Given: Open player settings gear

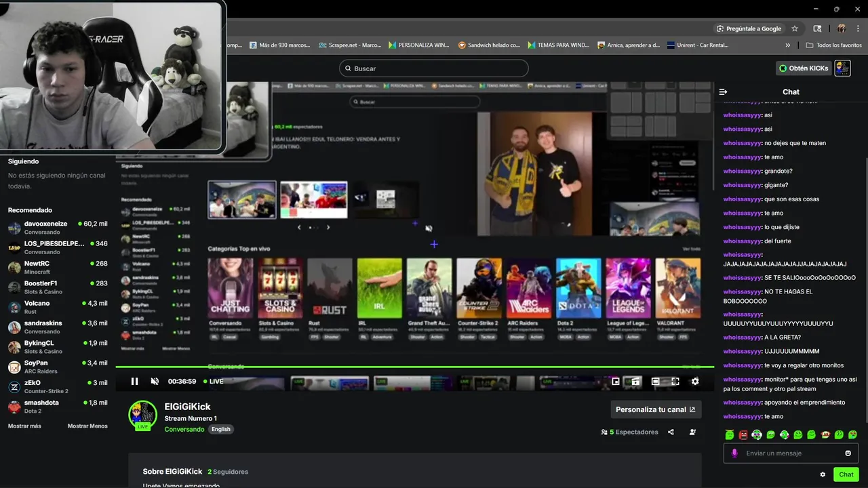Looking at the screenshot, I should [x=695, y=382].
